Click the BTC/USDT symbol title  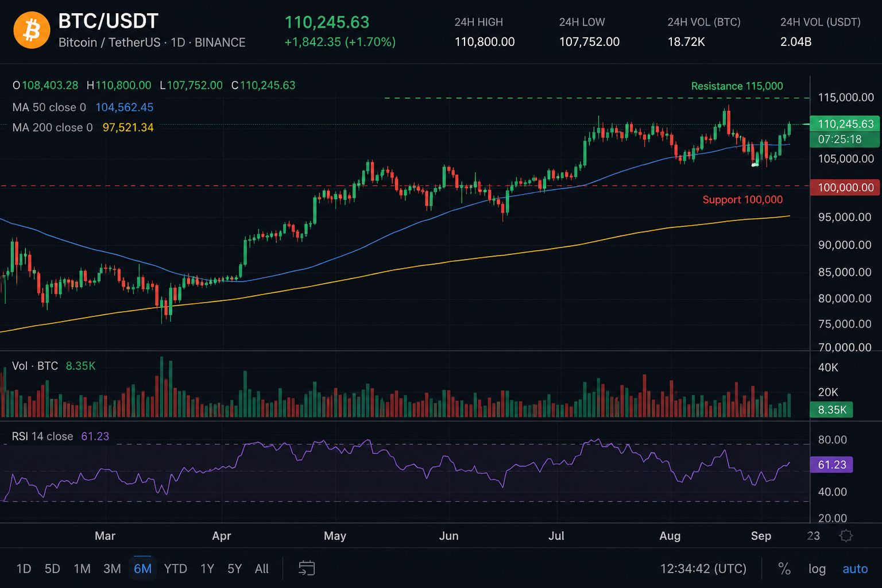click(x=108, y=21)
